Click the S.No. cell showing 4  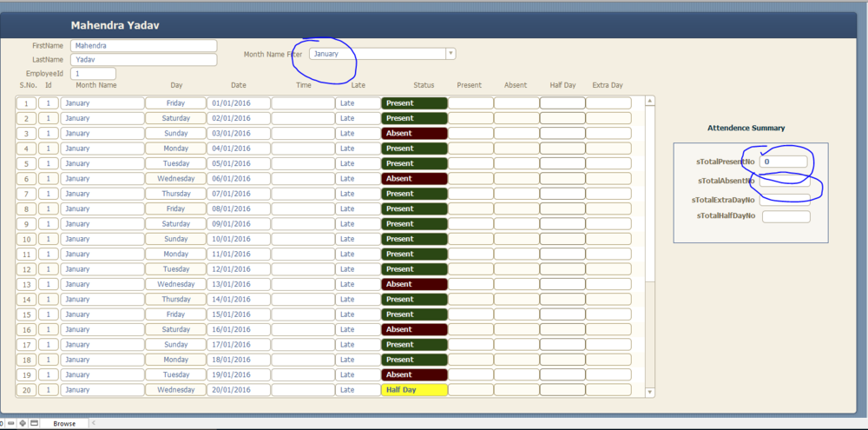point(27,149)
